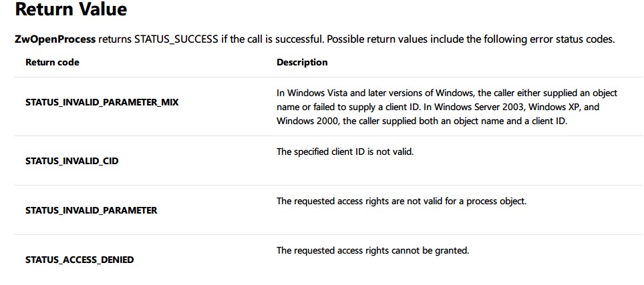The width and height of the screenshot is (644, 285).
Task: Click the Return code column header
Action: coord(52,62)
